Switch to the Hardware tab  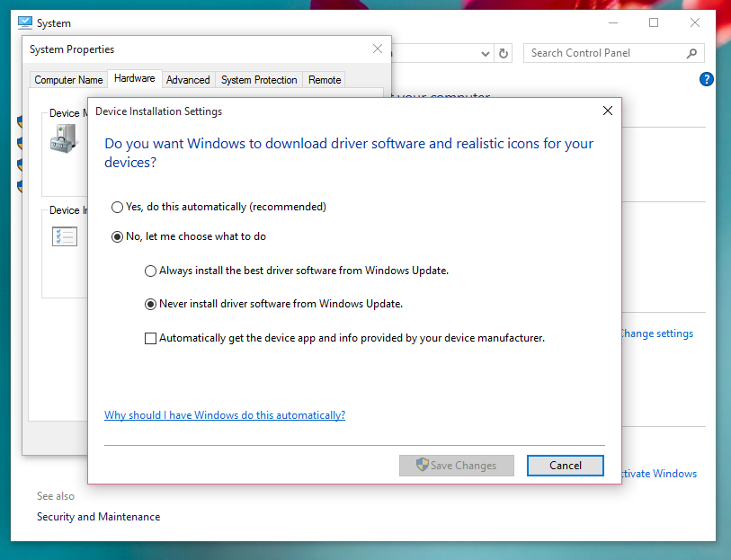coord(134,78)
